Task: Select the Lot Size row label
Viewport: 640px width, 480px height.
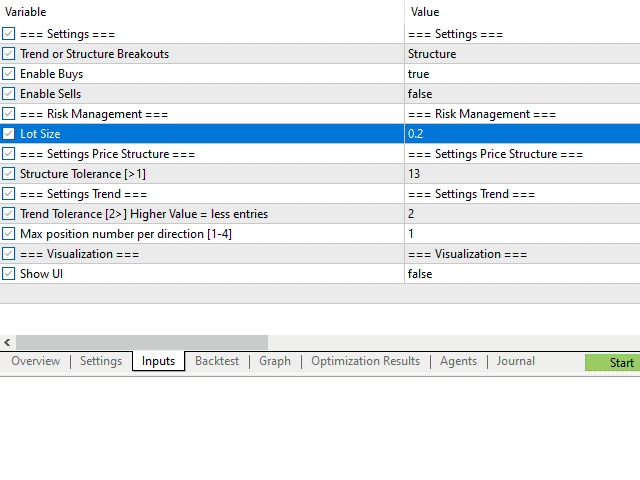Action: pyautogui.click(x=40, y=133)
